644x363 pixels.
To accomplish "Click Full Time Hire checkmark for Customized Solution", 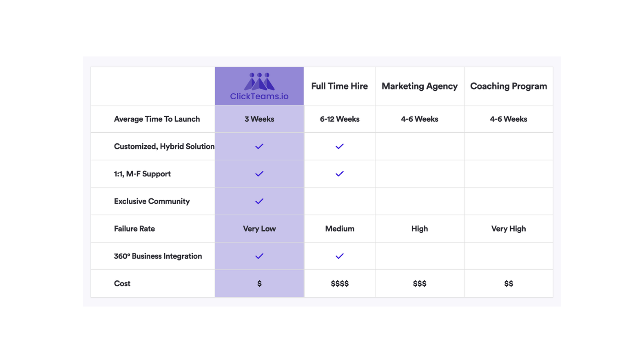I will [339, 146].
